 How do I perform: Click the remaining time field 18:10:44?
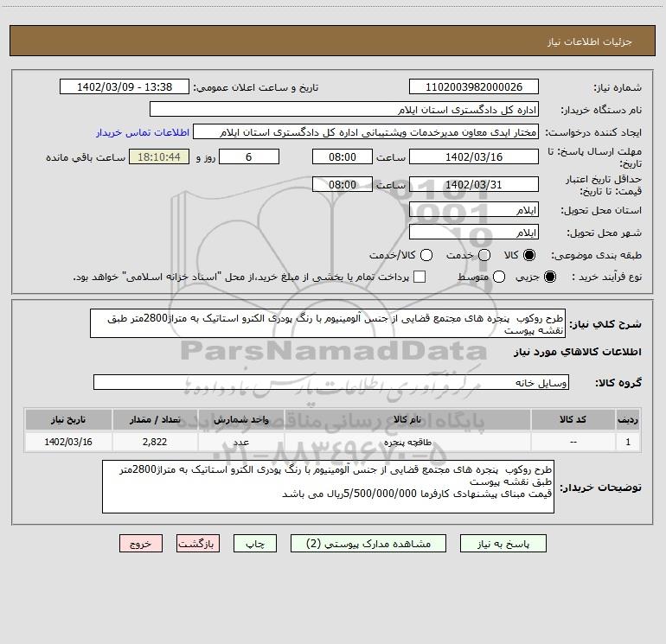coord(159,156)
